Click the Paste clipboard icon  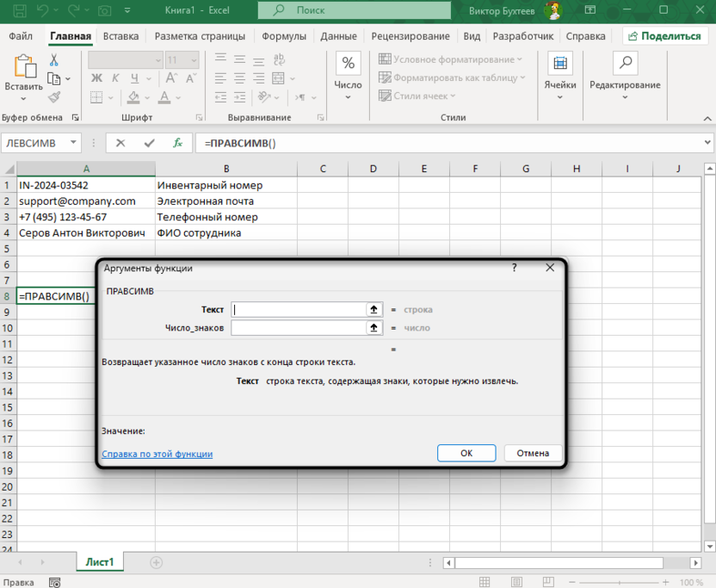23,68
